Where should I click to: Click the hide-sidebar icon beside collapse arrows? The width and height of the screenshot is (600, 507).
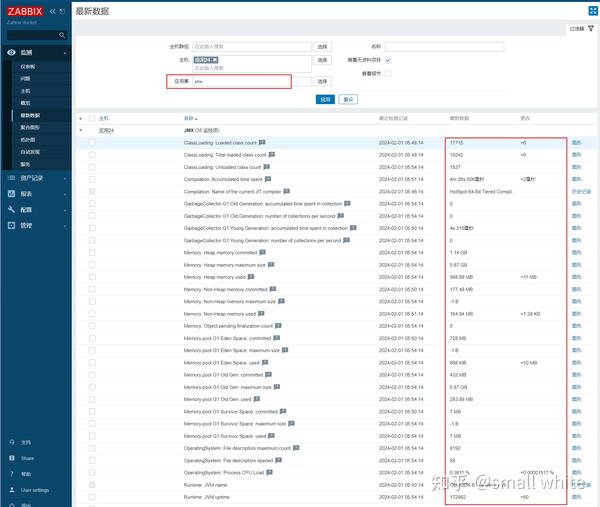click(x=62, y=11)
